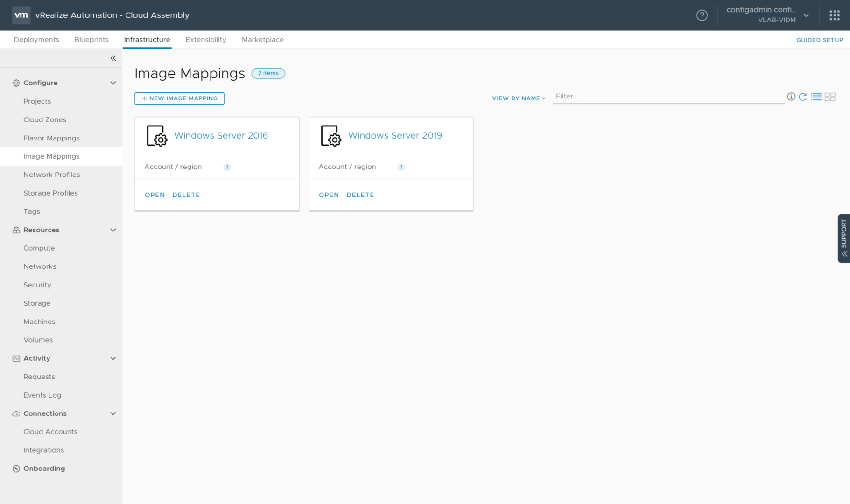
Task: Switch to list view icon
Action: click(x=816, y=97)
